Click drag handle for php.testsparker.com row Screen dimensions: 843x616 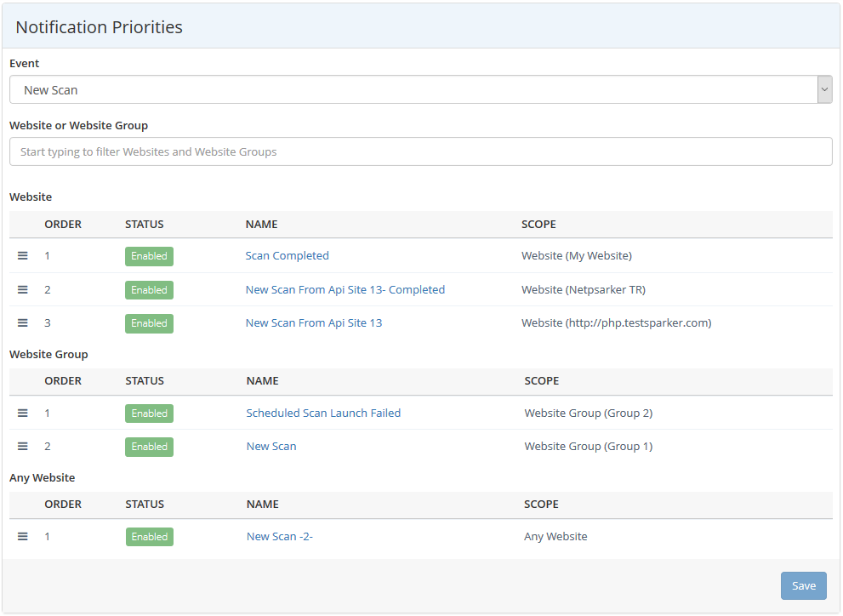tap(23, 323)
